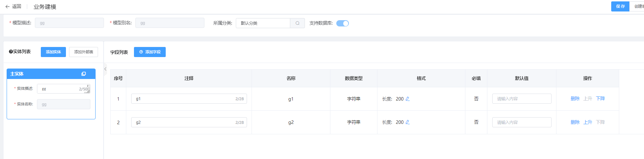Image resolution: width=644 pixels, height=159 pixels.
Task: Collapse the entity list side panel
Action: [x=105, y=69]
